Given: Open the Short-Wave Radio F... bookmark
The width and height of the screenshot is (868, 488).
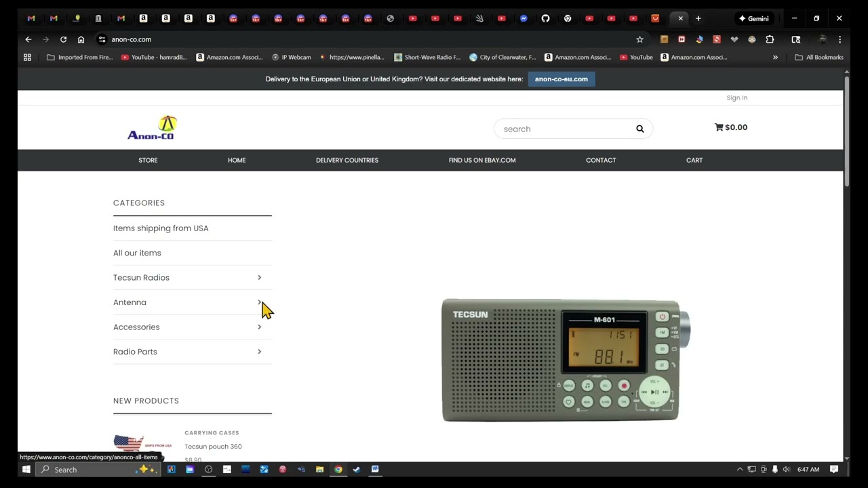Looking at the screenshot, I should point(427,58).
